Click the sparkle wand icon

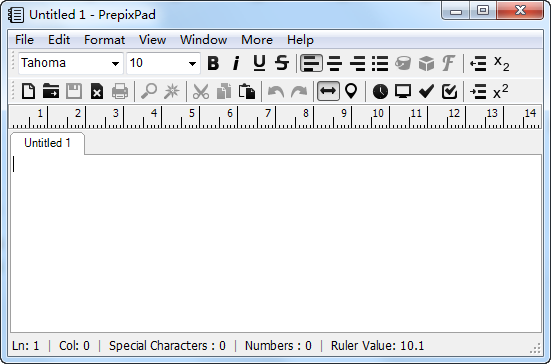(x=172, y=91)
